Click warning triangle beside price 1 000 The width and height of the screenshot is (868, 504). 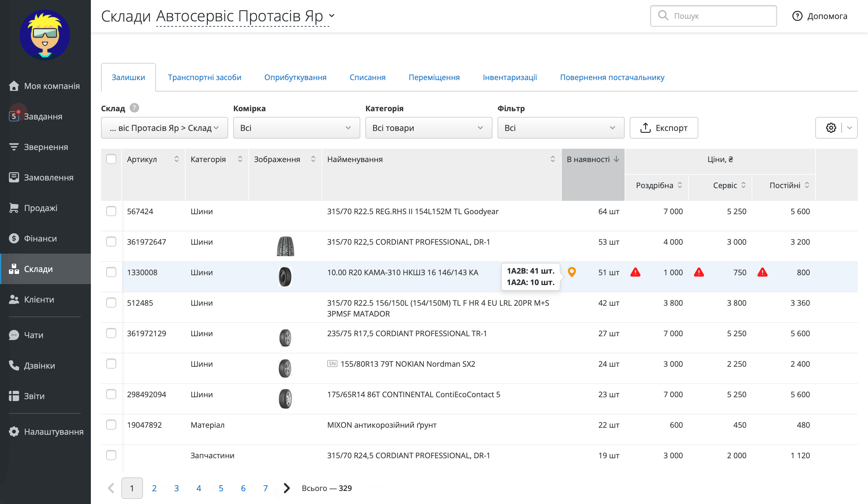pyautogui.click(x=635, y=272)
